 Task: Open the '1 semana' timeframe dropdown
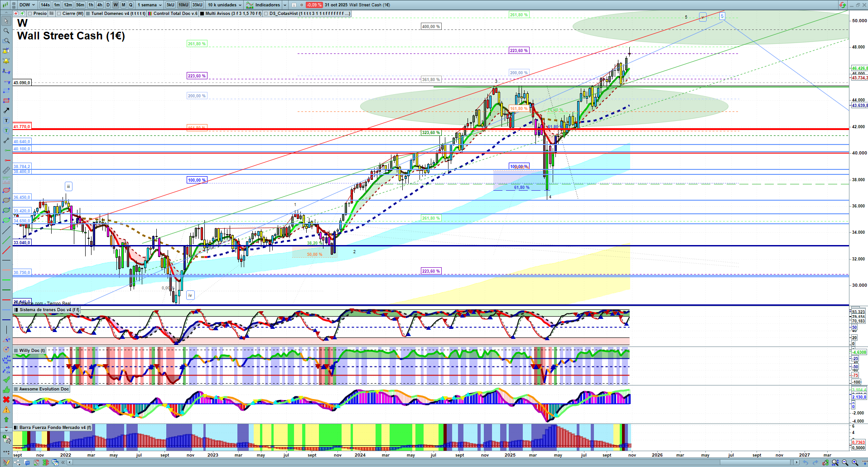149,5
